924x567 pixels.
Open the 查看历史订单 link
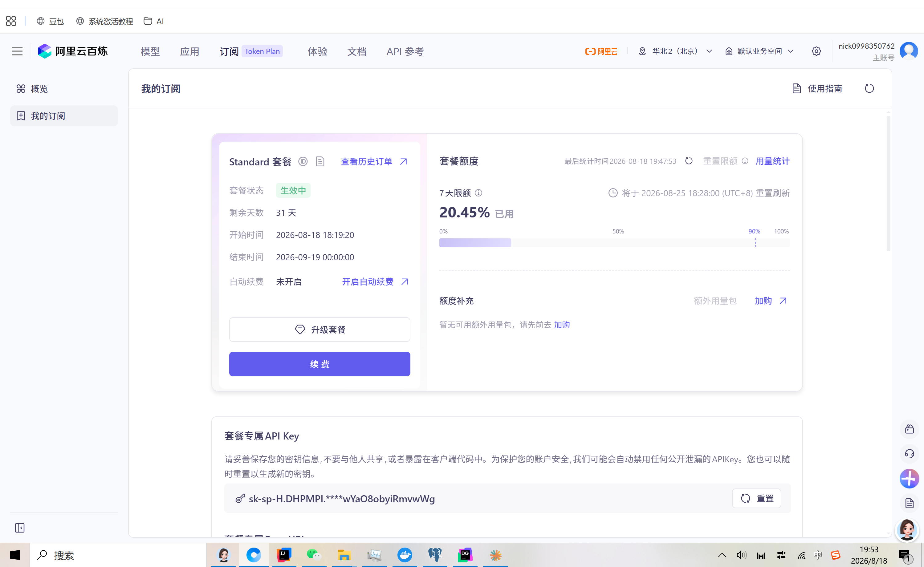tap(374, 161)
